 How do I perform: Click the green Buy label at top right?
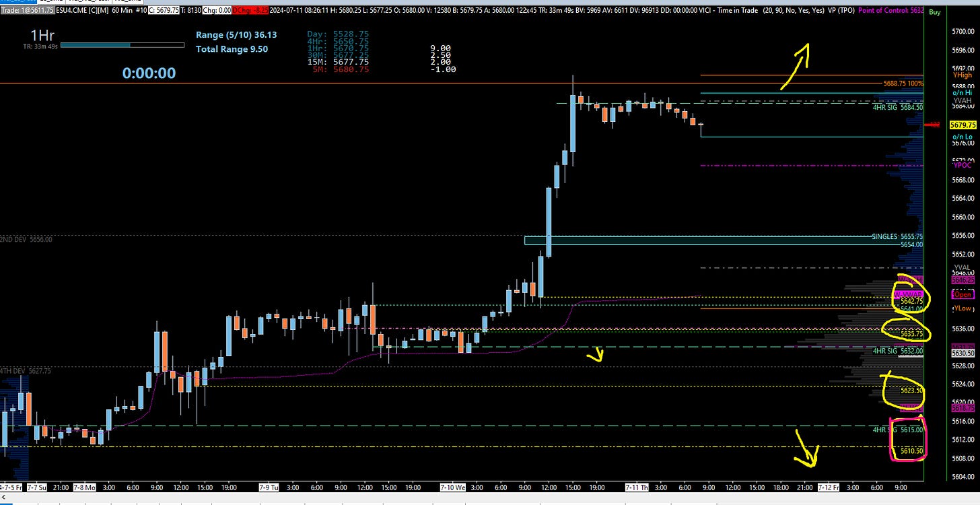pyautogui.click(x=934, y=12)
